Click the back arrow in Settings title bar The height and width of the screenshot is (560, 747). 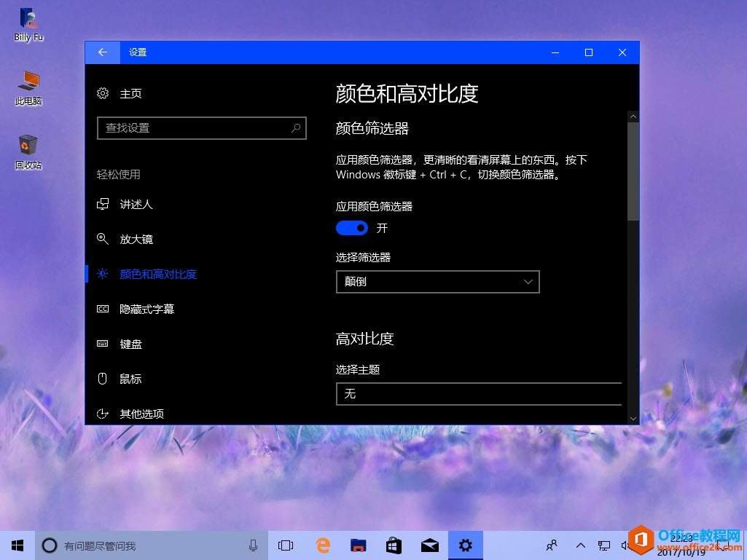(103, 52)
